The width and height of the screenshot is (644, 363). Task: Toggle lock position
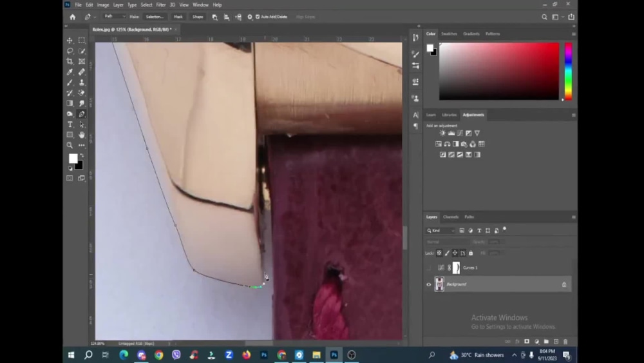coord(455,253)
